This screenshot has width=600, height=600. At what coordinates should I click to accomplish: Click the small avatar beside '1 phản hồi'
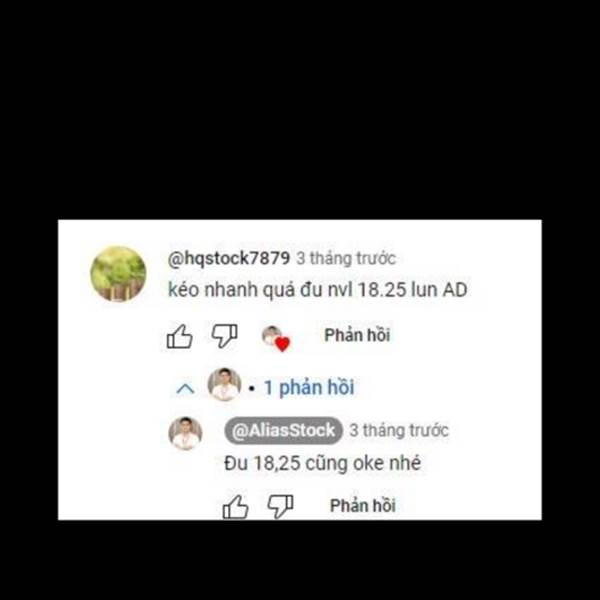pos(224,384)
